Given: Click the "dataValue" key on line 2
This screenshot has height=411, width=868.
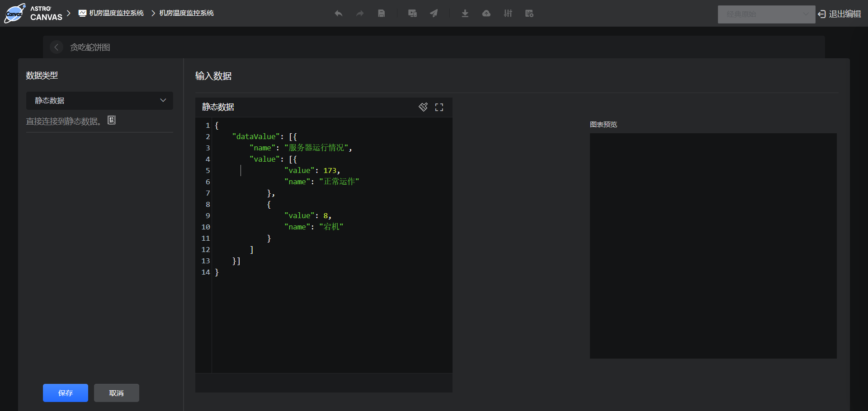Looking at the screenshot, I should pyautogui.click(x=255, y=136).
